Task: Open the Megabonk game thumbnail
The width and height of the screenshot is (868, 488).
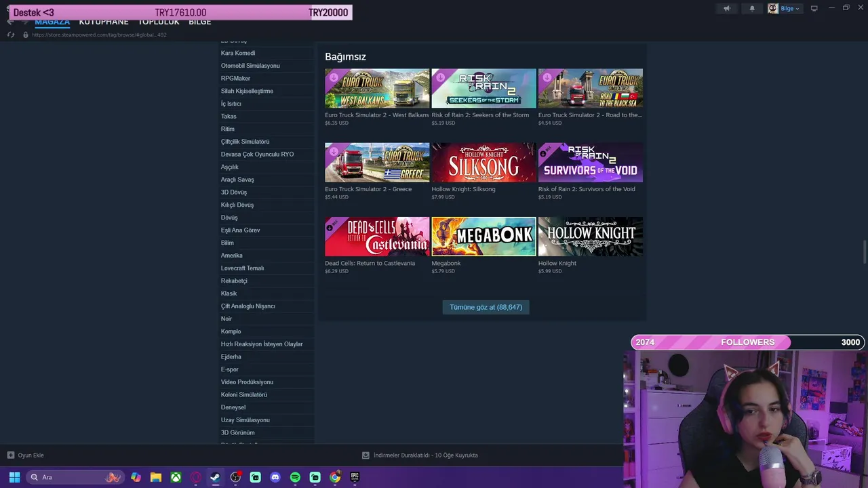Action: click(x=484, y=237)
